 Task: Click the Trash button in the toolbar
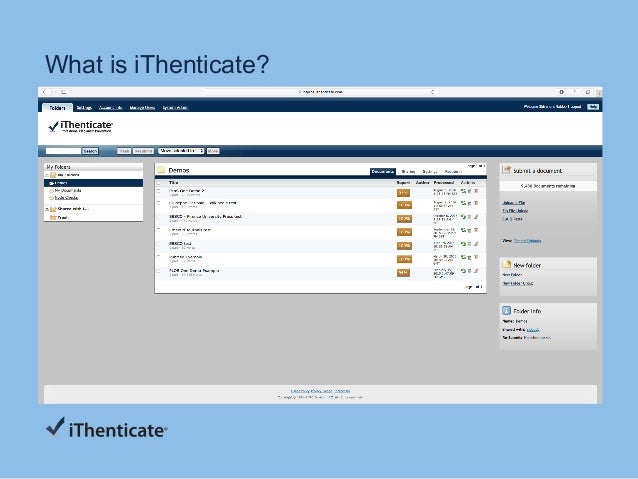[124, 151]
